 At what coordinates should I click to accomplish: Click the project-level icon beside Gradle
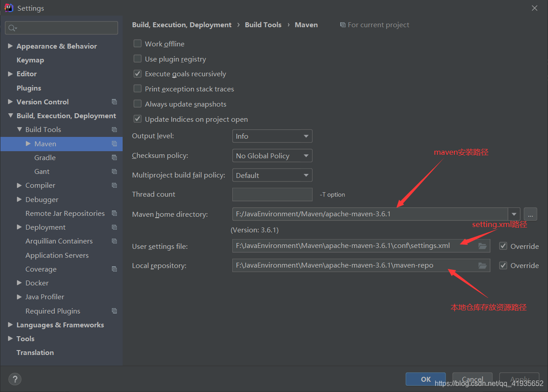115,157
